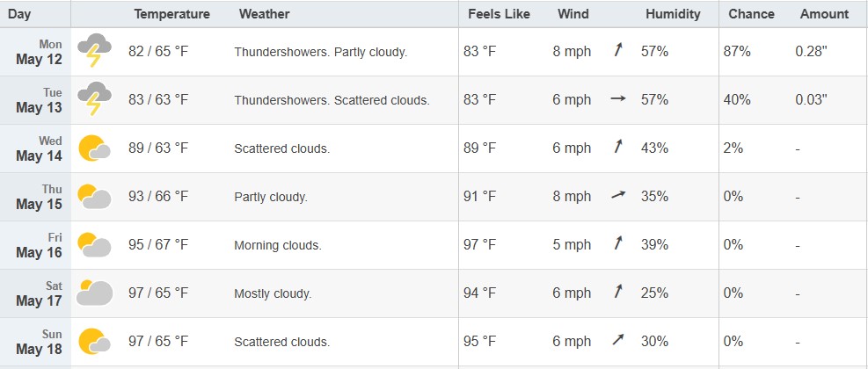The width and height of the screenshot is (868, 369).
Task: Select the Feels Like column header
Action: point(499,14)
